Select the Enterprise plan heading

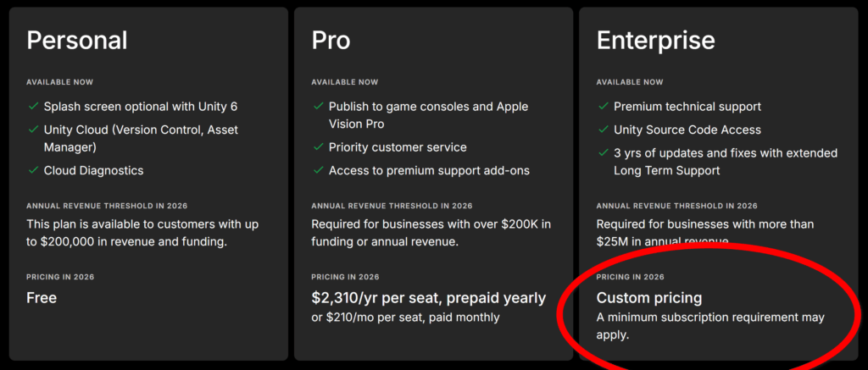(x=655, y=41)
